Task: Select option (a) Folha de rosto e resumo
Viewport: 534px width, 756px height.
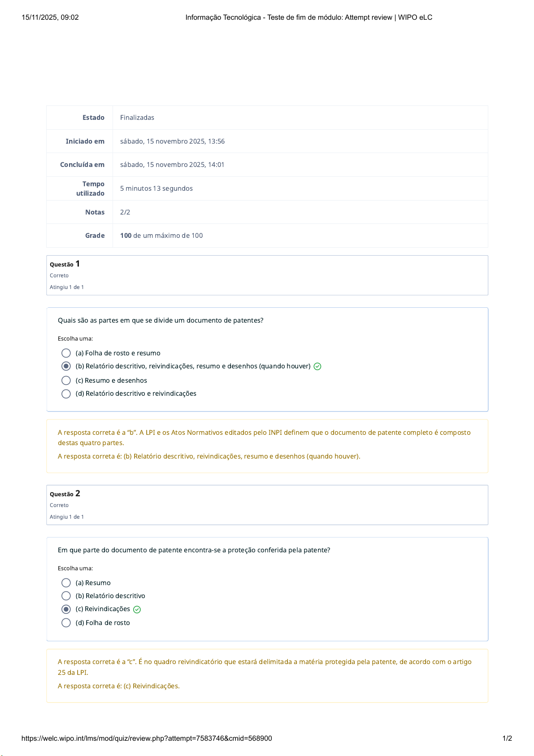Action: pos(66,353)
